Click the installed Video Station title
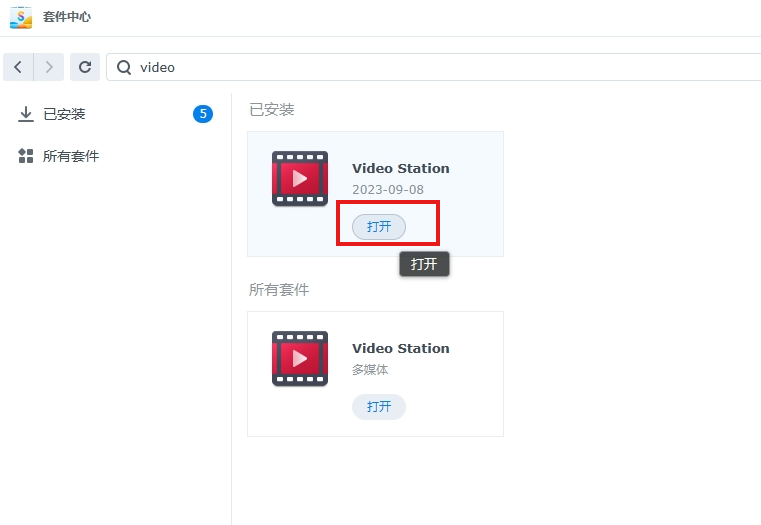This screenshot has width=761, height=525. [401, 168]
